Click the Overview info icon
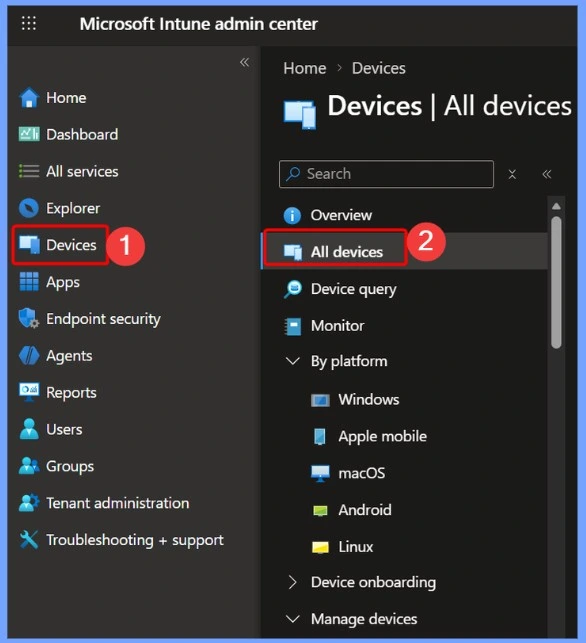This screenshot has height=643, width=586. pos(292,215)
